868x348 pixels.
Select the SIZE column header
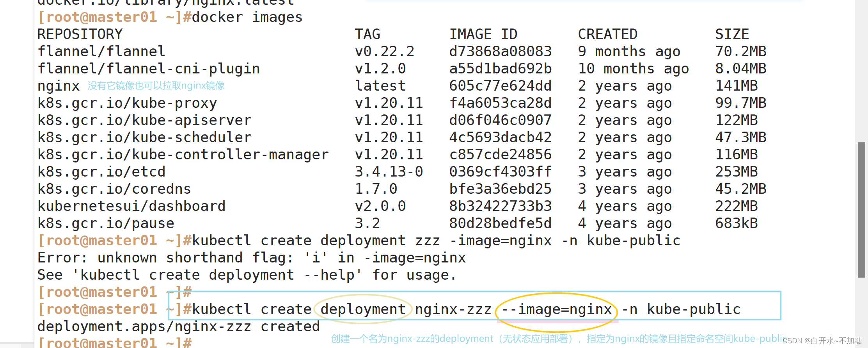(732, 34)
